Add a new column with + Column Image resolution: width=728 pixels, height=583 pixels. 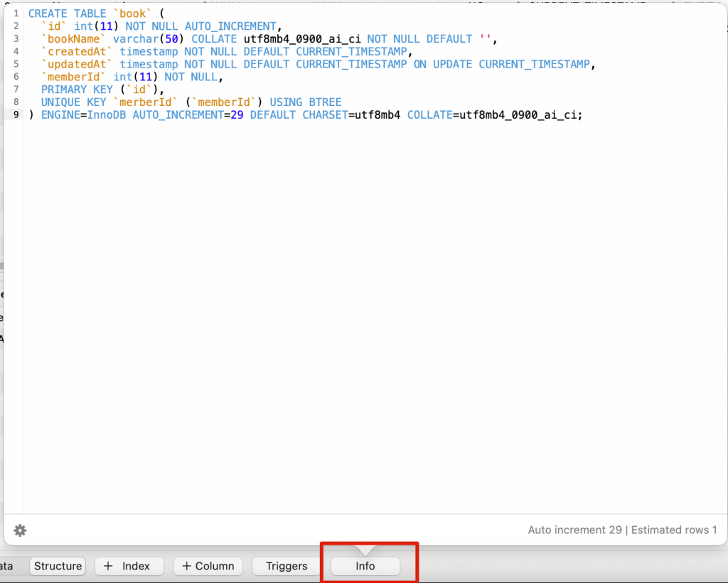click(x=208, y=566)
